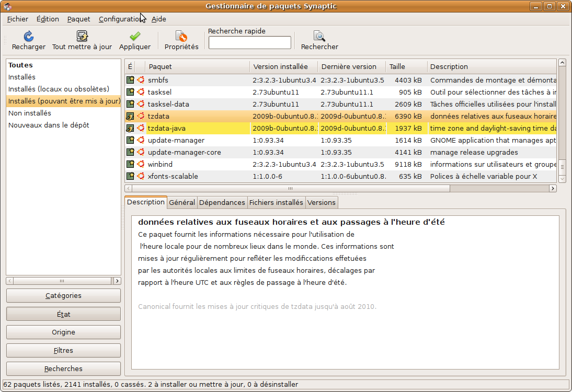Click inside the Recherche rapide field
The image size is (572, 392).
click(249, 42)
